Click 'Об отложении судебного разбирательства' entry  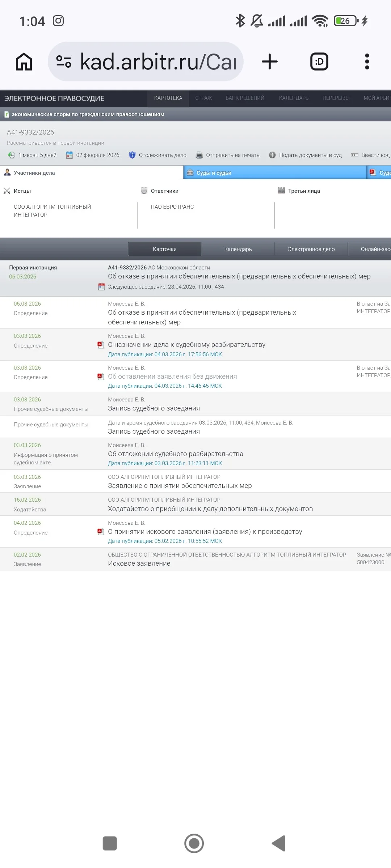pyautogui.click(x=176, y=454)
